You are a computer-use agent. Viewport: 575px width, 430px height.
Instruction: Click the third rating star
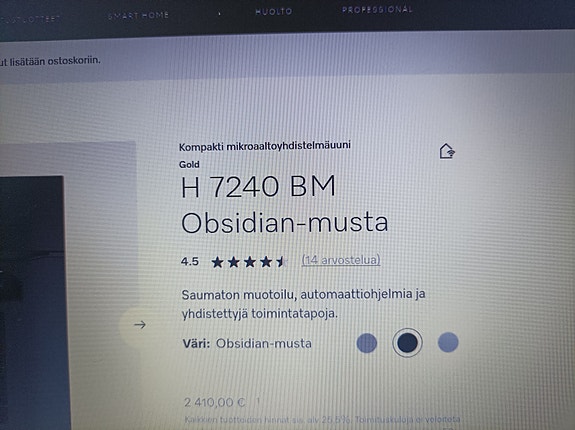(x=250, y=262)
